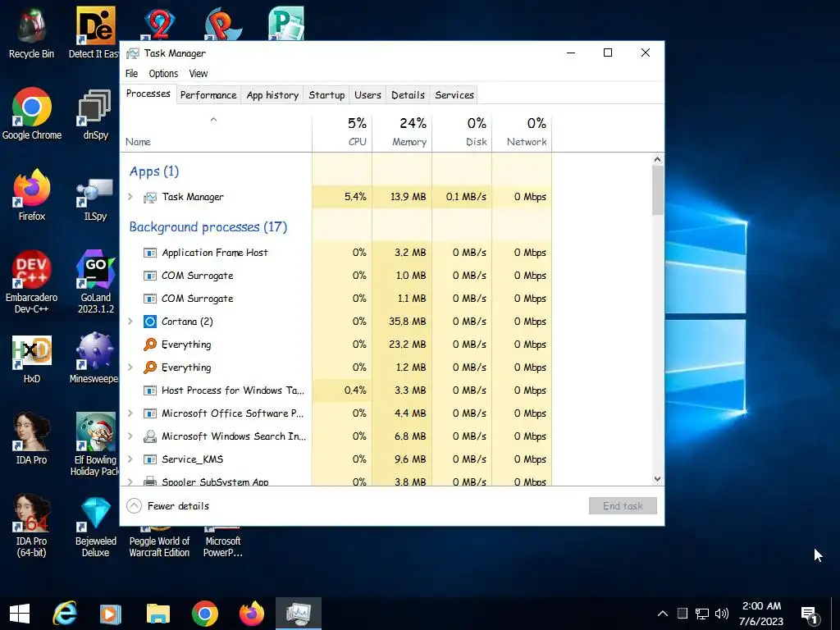Expand second Everything process row
The width and height of the screenshot is (840, 630).
130,367
